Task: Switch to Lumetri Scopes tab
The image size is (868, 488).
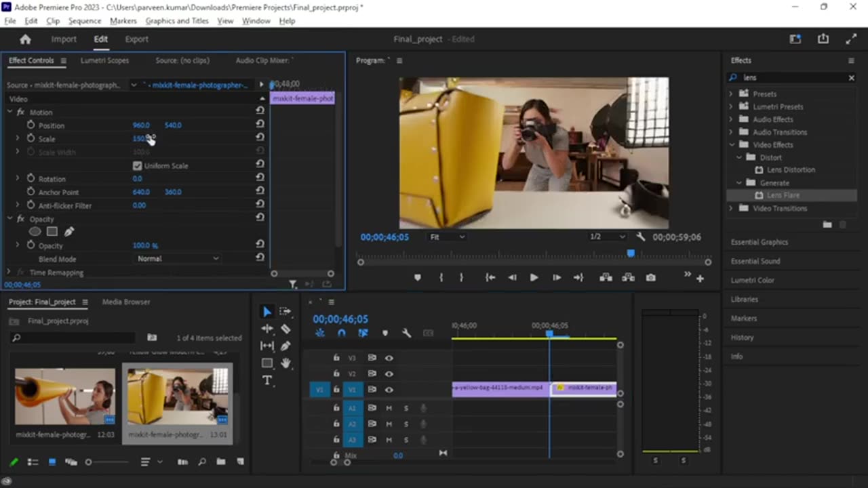Action: 104,60
